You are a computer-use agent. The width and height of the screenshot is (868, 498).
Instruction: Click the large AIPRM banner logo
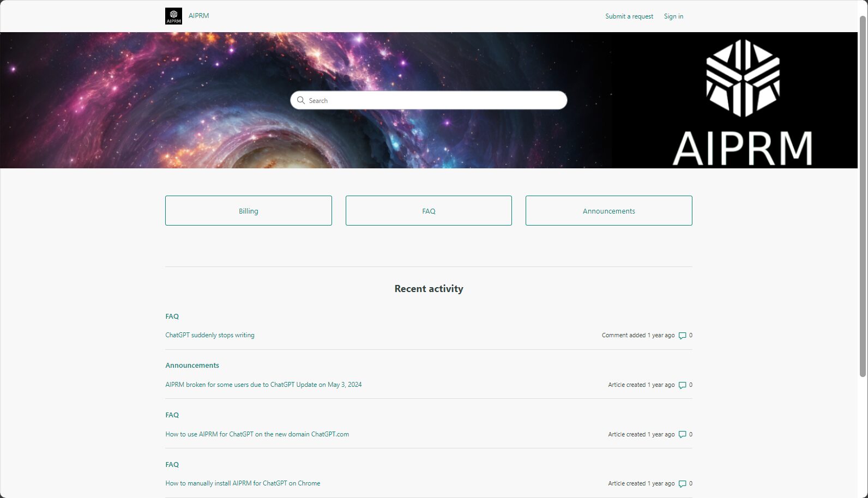tap(742, 102)
